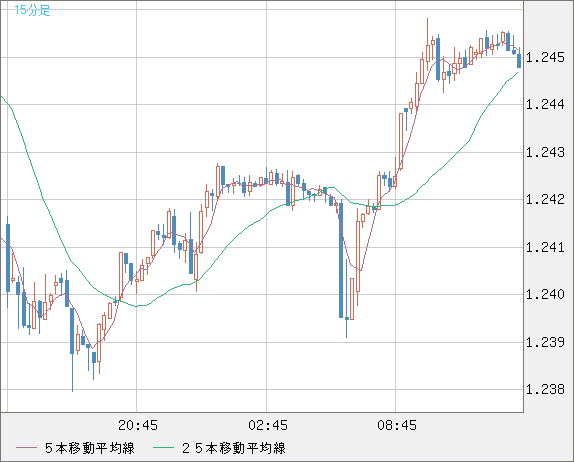
Task: Click the 1.241 price axis label
Action: pos(545,247)
